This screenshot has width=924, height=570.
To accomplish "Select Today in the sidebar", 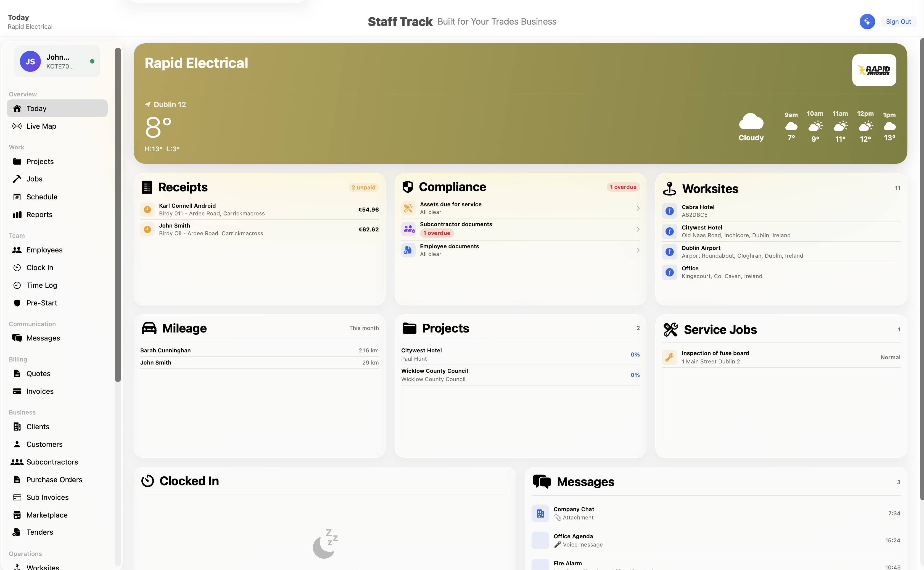I will pos(57,108).
